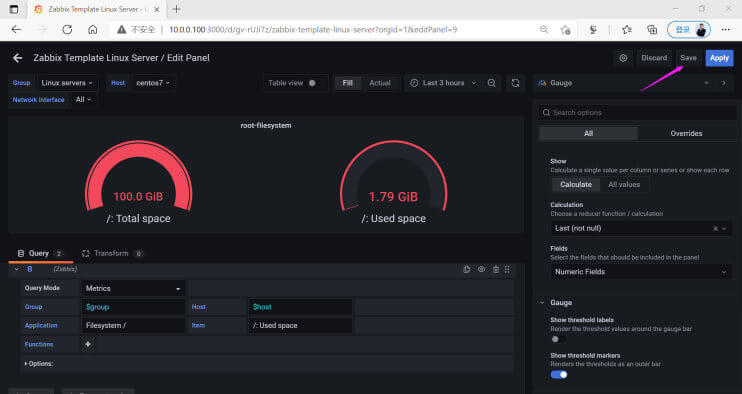Close the Zabbix Template Linux Server tab
This screenshot has width=742, height=394.
point(157,9)
